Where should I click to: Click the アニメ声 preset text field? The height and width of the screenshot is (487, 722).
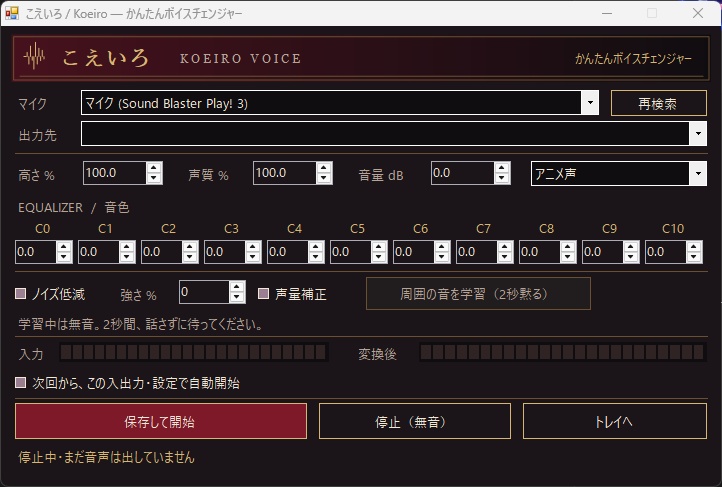[610, 174]
